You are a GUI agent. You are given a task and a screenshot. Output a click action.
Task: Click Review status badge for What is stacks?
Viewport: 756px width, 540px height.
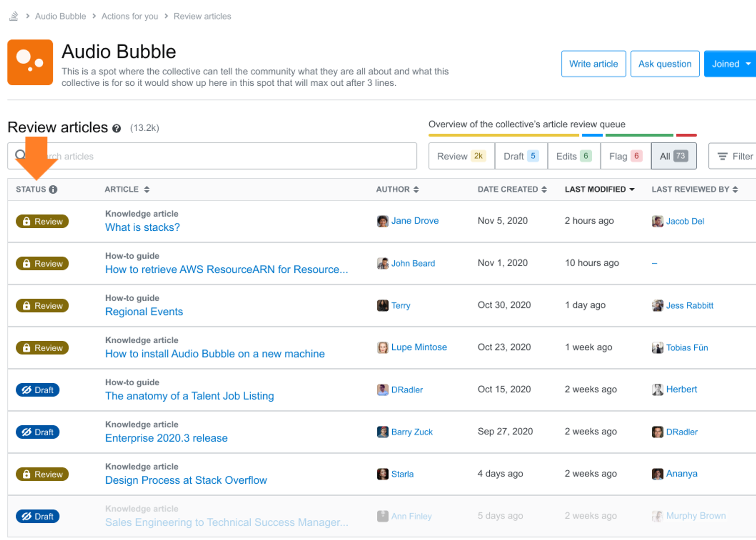click(x=42, y=221)
